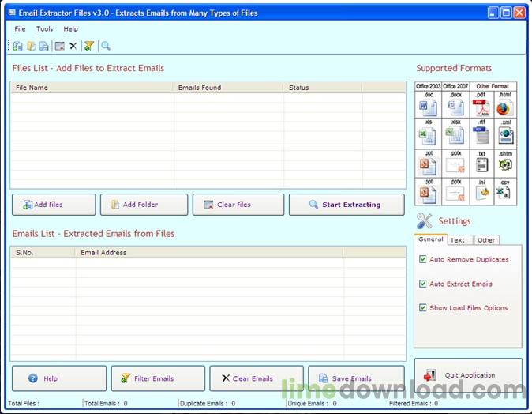Click the black X toolbar icon
This screenshot has height=414, width=532.
(x=73, y=46)
